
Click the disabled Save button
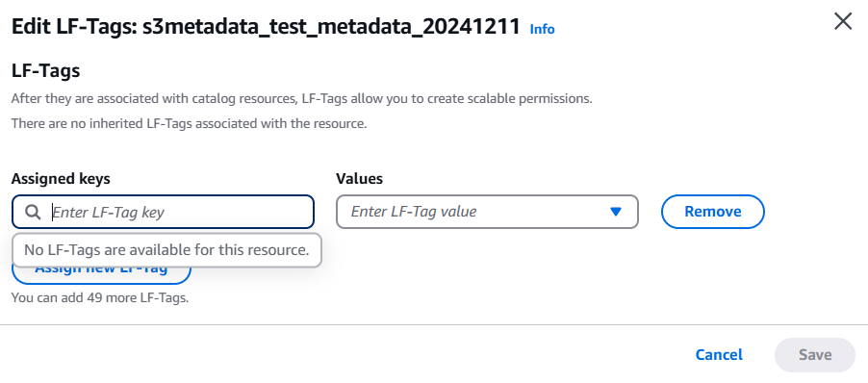pyautogui.click(x=815, y=355)
